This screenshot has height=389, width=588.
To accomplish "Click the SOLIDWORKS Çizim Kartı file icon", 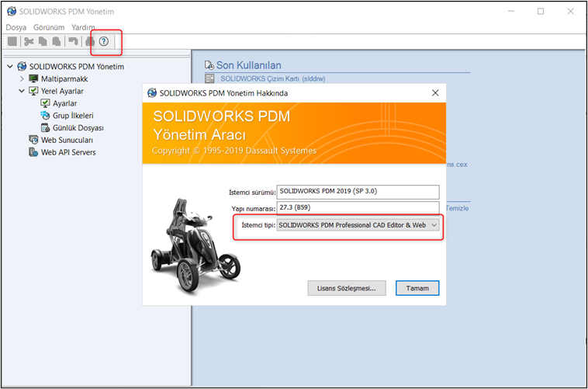I will pos(209,78).
